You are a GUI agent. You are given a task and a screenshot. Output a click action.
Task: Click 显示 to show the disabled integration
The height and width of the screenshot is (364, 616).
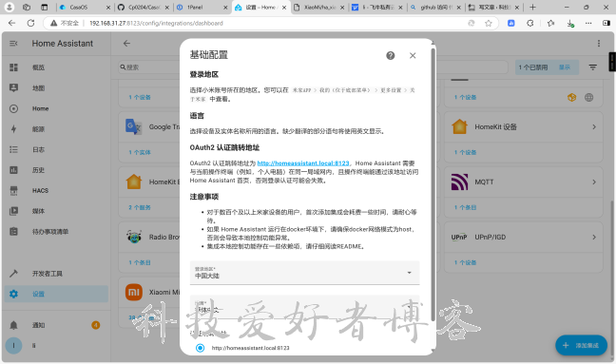(x=565, y=67)
